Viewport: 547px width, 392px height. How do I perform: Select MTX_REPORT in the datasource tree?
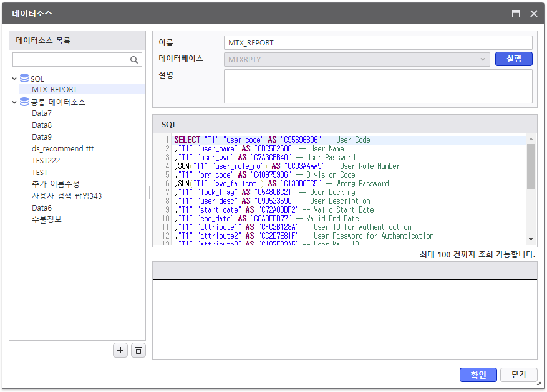pos(54,90)
